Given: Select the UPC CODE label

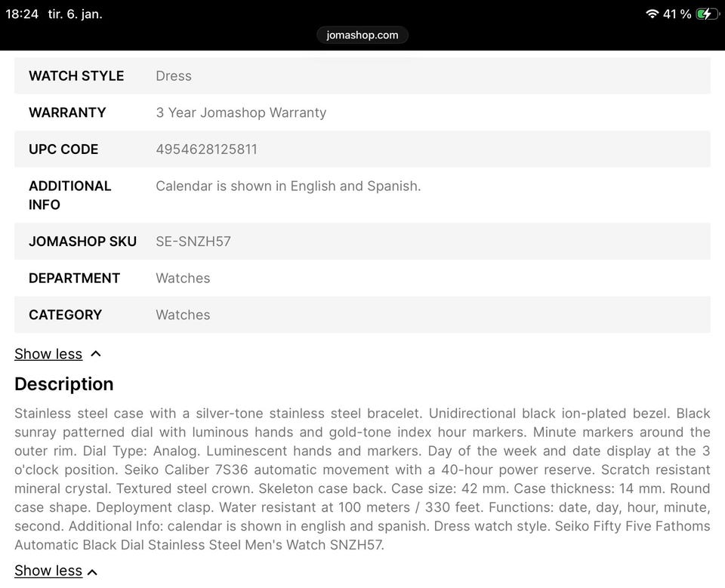Looking at the screenshot, I should (x=63, y=149).
